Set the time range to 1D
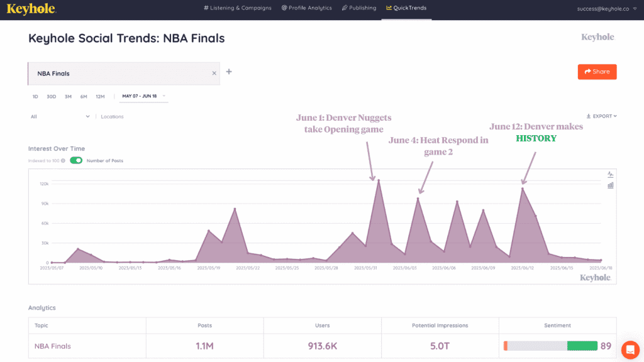Image resolution: width=644 pixels, height=362 pixels. click(35, 96)
